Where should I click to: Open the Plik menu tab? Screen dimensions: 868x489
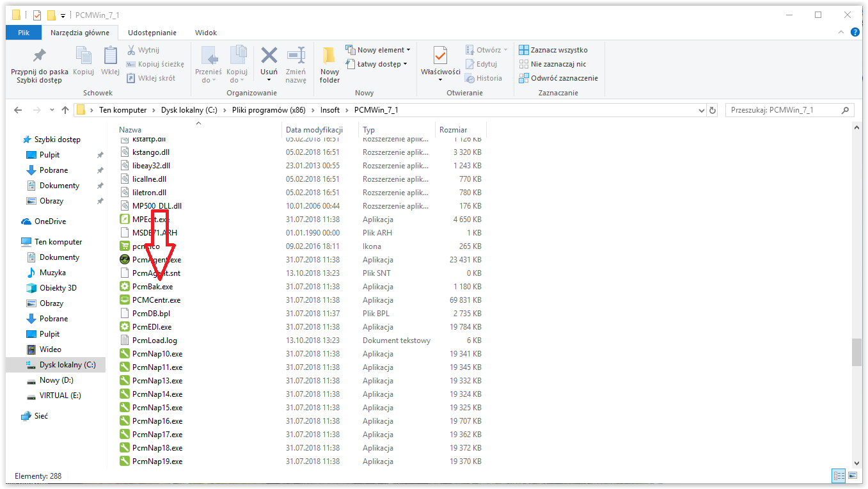pyautogui.click(x=24, y=33)
